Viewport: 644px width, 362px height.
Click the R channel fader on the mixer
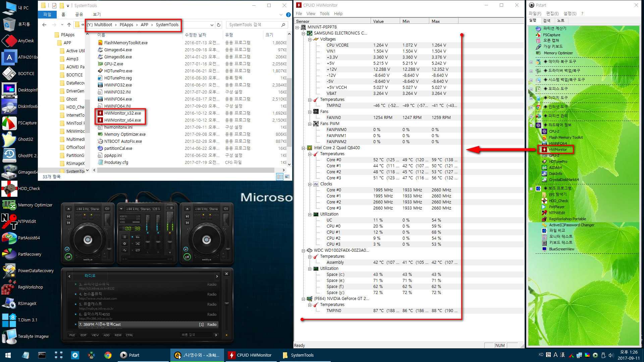point(158,242)
